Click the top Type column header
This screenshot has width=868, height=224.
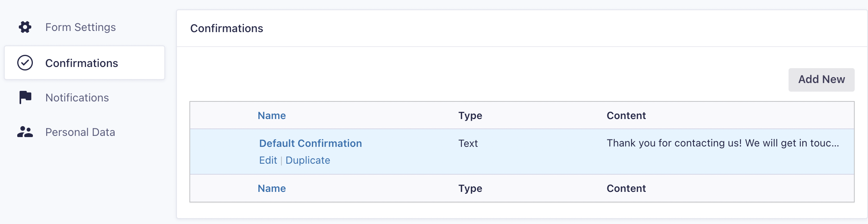click(x=470, y=116)
